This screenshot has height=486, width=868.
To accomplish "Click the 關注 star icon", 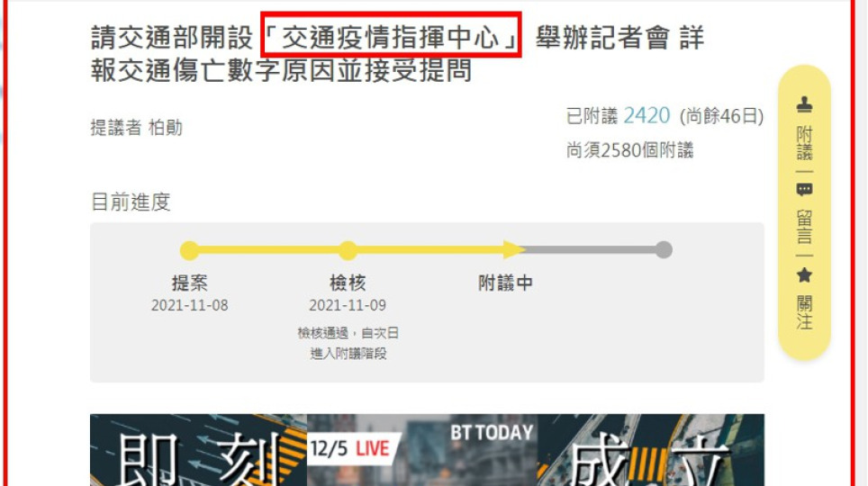I will 804,275.
